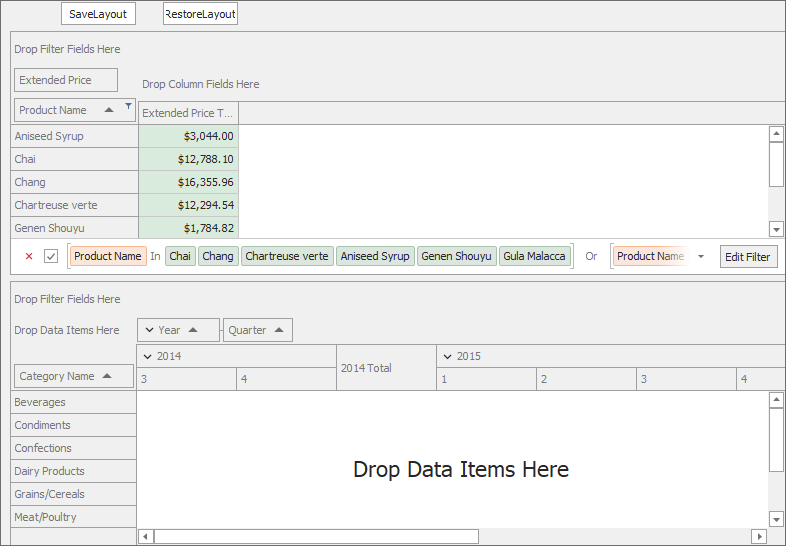Click the In operator in filter
The height and width of the screenshot is (546, 786).
155,256
